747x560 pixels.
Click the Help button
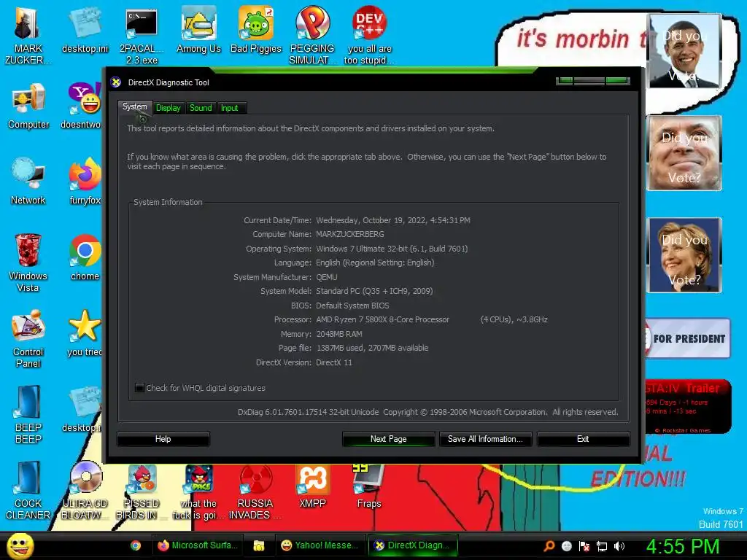pyautogui.click(x=163, y=439)
